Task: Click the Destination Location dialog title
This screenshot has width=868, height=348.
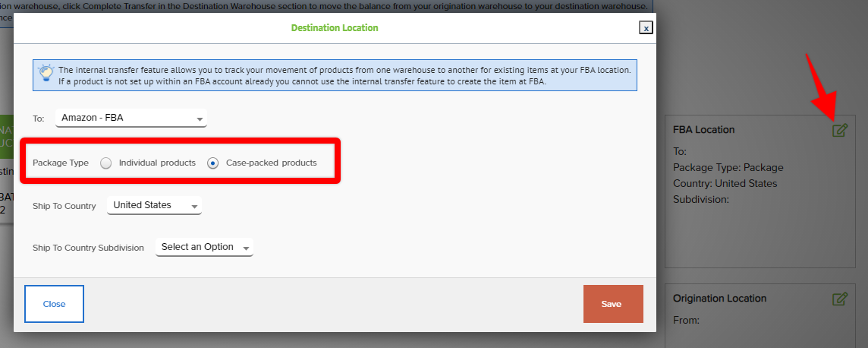Action: [335, 27]
